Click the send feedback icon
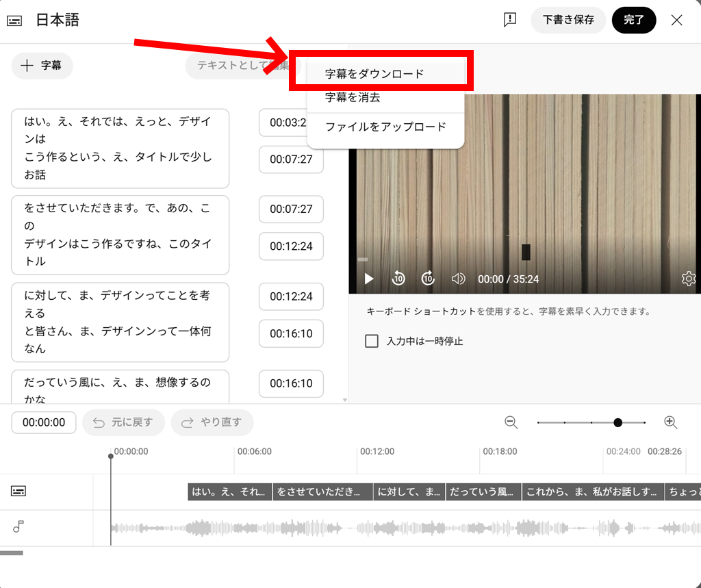 point(509,20)
